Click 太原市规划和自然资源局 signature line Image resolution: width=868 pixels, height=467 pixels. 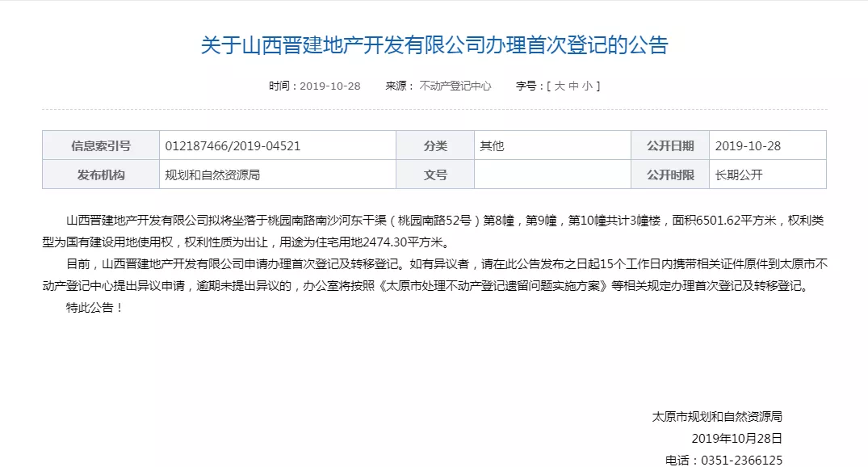click(717, 417)
